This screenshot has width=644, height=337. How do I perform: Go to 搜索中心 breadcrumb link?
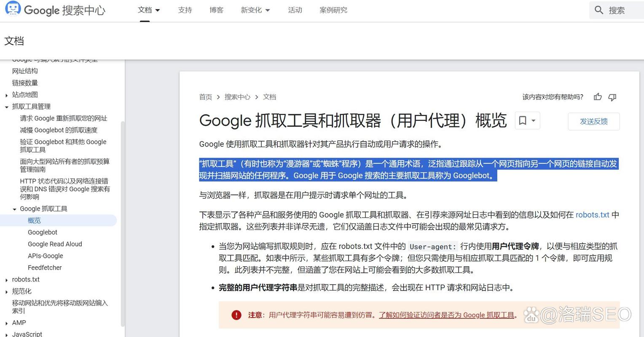coord(237,97)
